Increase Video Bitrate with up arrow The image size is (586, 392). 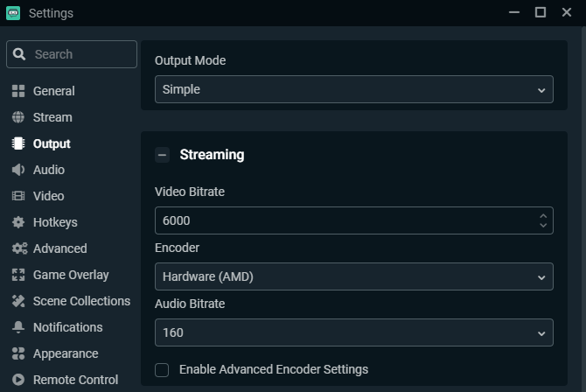(543, 215)
